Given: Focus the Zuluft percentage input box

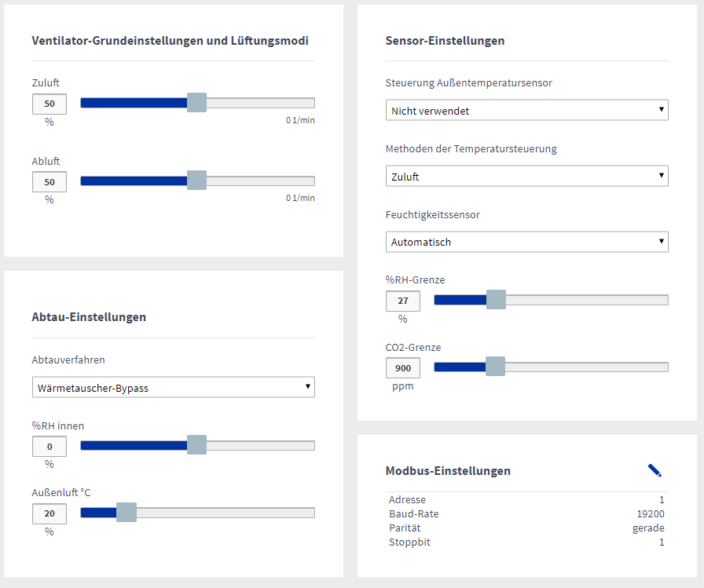Looking at the screenshot, I should coord(49,104).
